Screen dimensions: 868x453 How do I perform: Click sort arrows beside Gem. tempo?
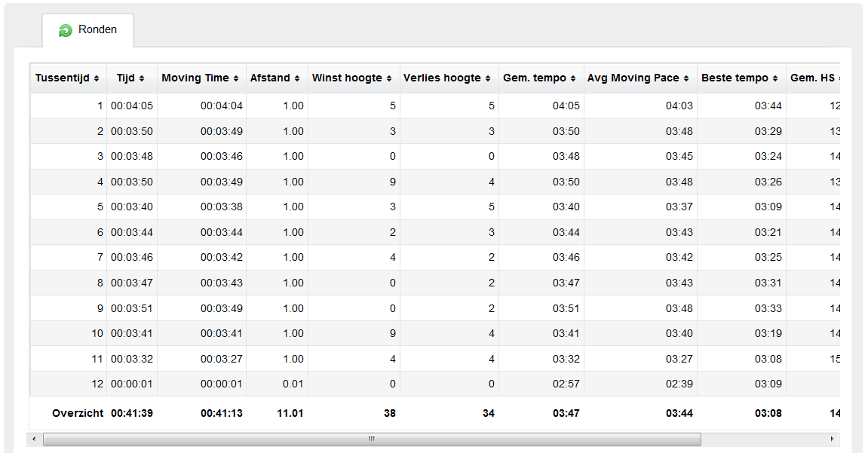[573, 78]
